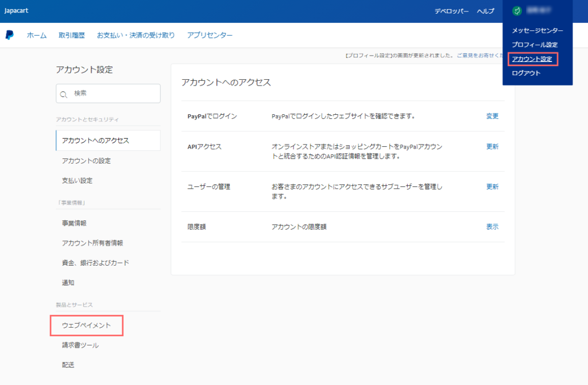Open ウェブペイメント in sidebar
The height and width of the screenshot is (385, 588).
(87, 325)
